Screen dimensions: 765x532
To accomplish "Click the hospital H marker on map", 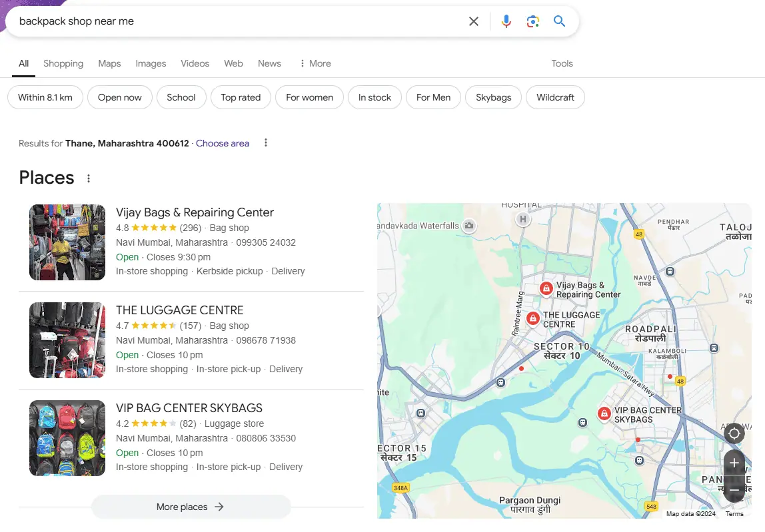I will [523, 220].
